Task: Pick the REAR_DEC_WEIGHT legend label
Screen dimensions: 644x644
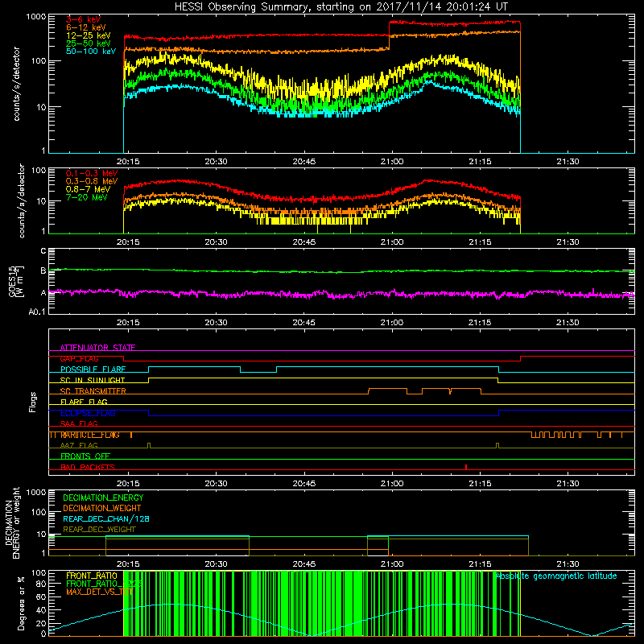Action: pos(99,530)
